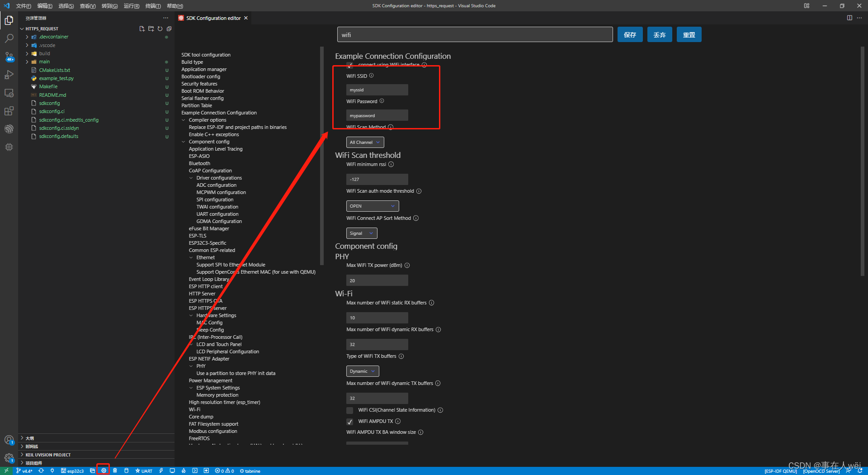The image size is (868, 475).
Task: Click the WiFi Password field with mypassword
Action: pos(377,115)
